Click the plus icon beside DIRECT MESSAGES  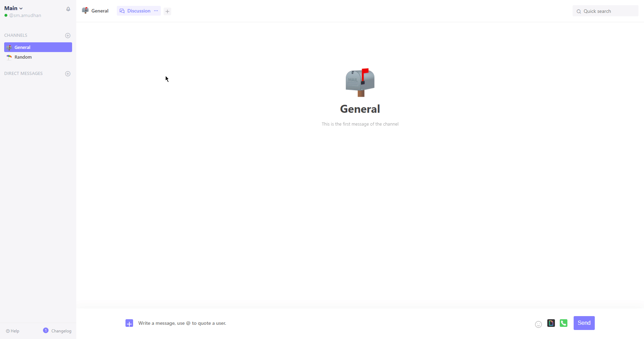[68, 74]
